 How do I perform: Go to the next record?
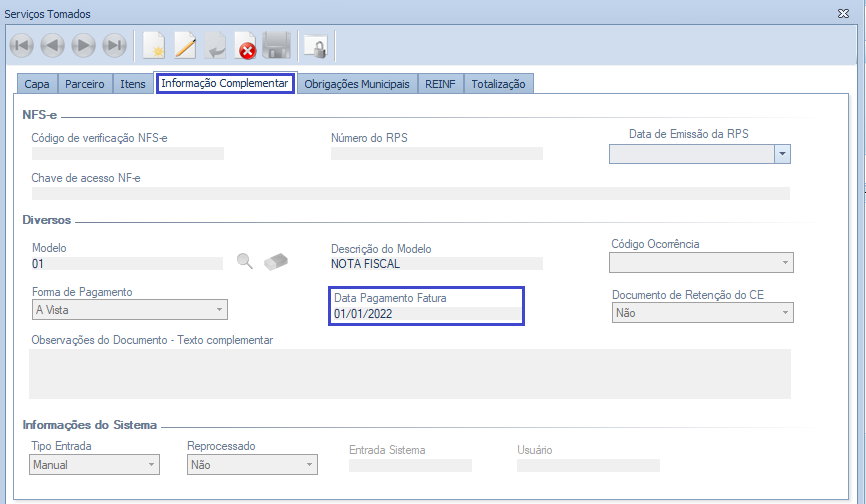pos(84,45)
